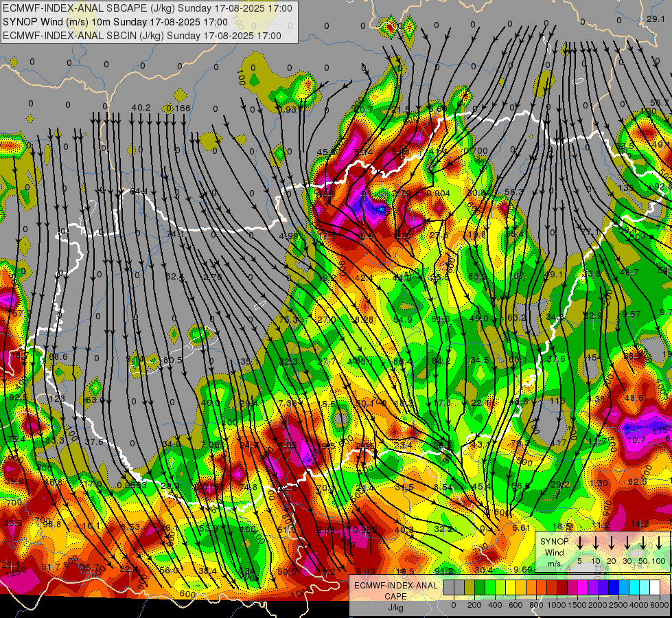Click the '50.5' station value on the map

point(287,571)
